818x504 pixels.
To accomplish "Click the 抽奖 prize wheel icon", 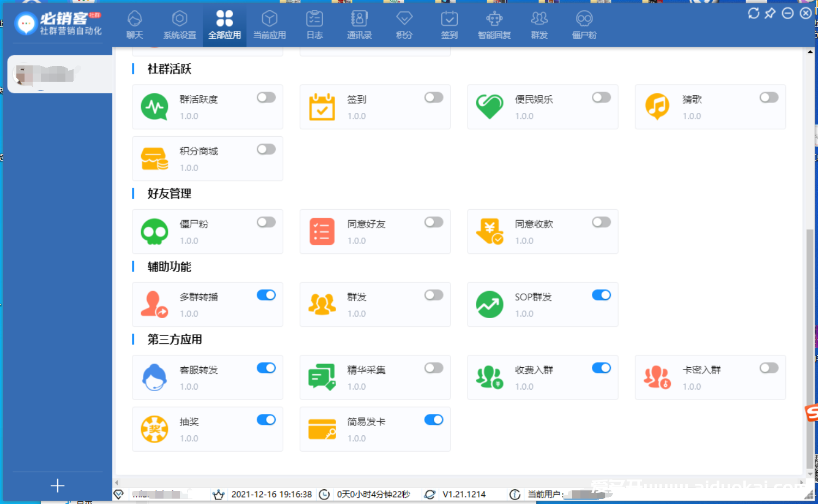I will 155,429.
